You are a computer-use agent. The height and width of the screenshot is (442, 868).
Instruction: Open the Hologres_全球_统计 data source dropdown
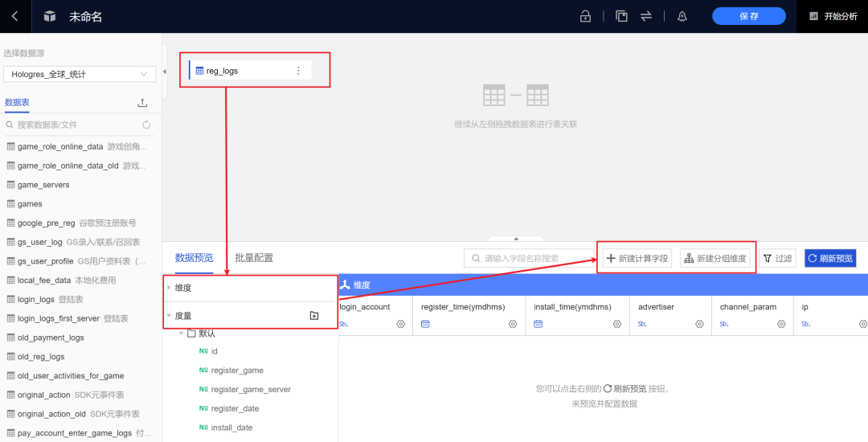pyautogui.click(x=79, y=74)
